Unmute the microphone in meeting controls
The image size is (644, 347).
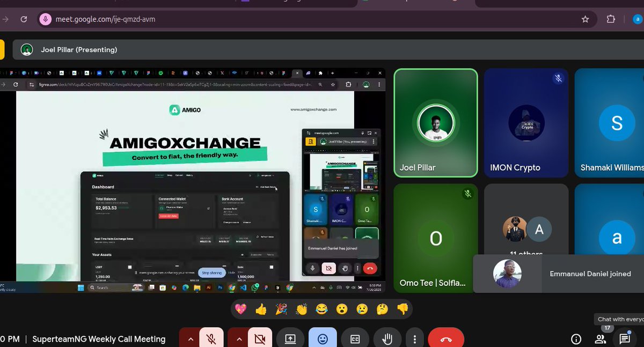click(211, 339)
